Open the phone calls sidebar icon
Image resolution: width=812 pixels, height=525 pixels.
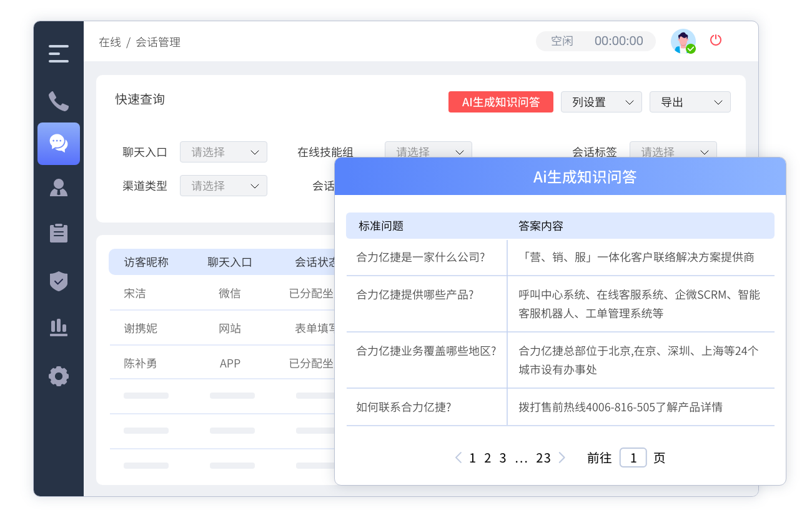pyautogui.click(x=59, y=101)
